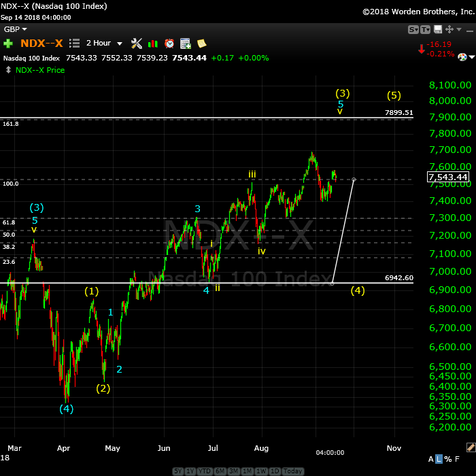Click the green plus add-symbol icon
The height and width of the screenshot is (476, 476).
point(8,44)
